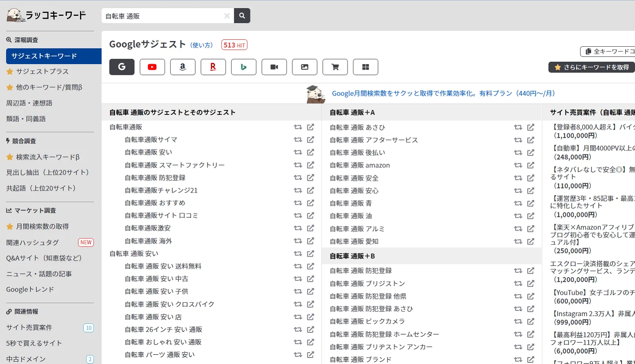Image resolution: width=635 pixels, height=364 pixels.
Task: Open external link for 自転車 通販 amazon
Action: (x=531, y=165)
